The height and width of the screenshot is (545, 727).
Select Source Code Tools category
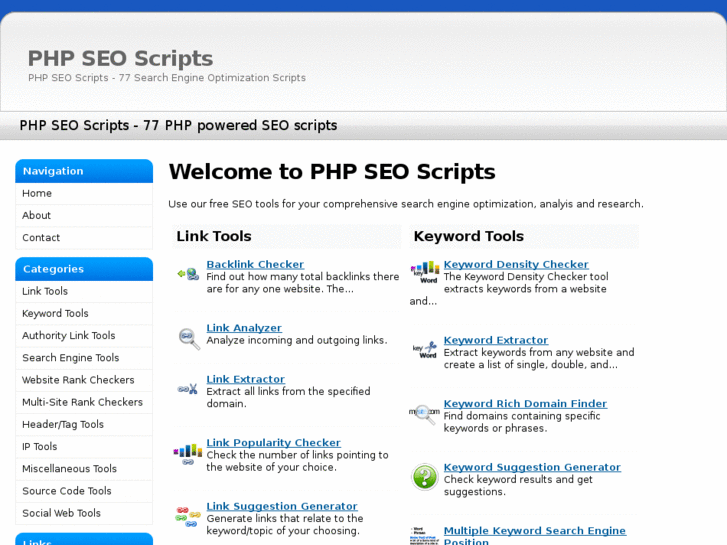coord(84,492)
